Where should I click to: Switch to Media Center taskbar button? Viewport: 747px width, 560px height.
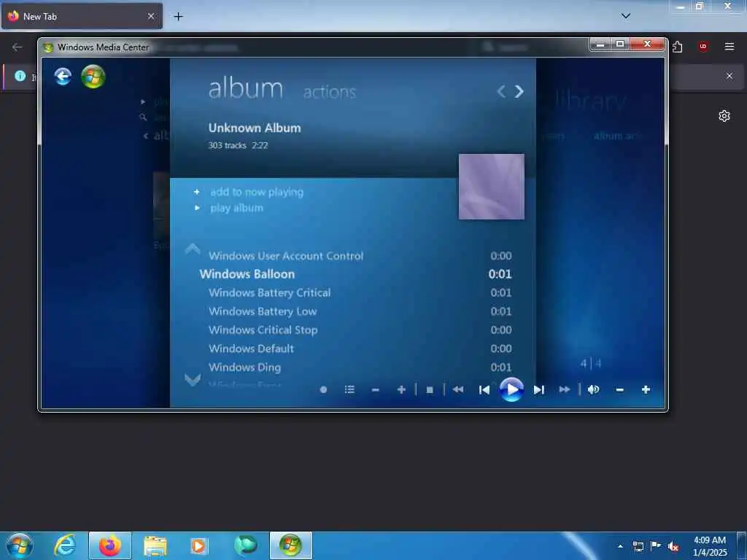tap(290, 545)
